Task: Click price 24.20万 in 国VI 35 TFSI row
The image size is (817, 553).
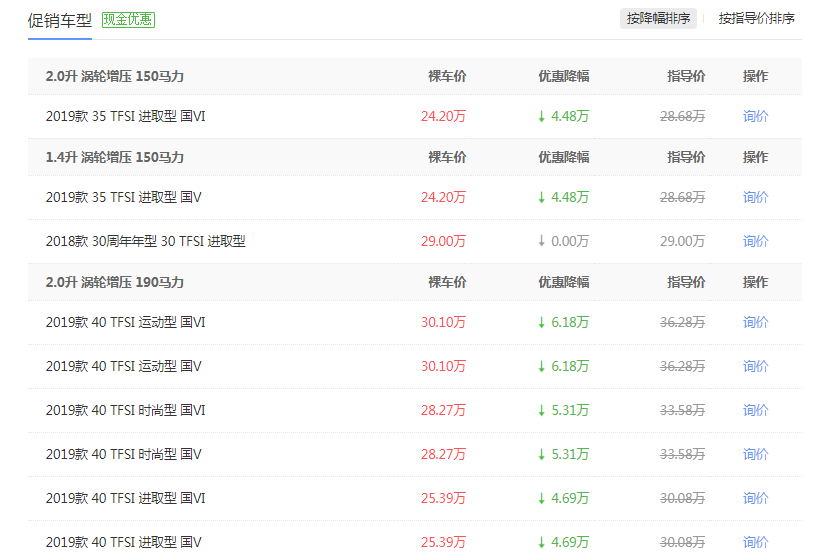Action: [443, 116]
